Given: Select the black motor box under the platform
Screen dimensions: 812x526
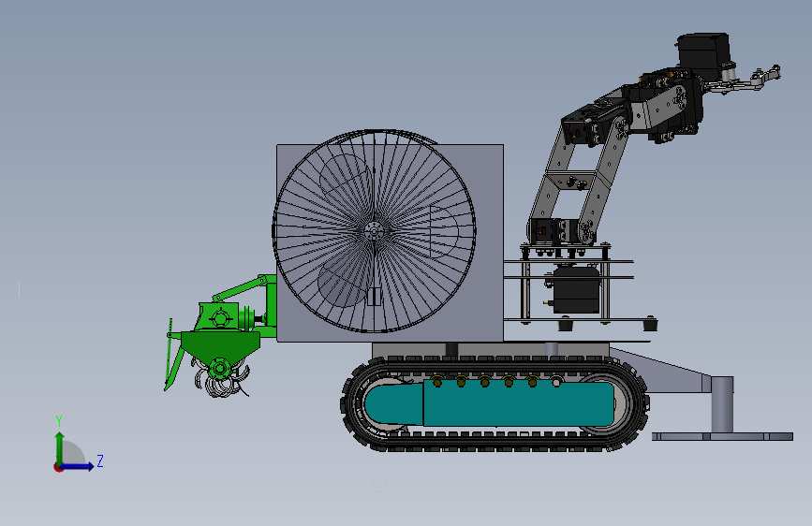Looking at the screenshot, I should tap(576, 289).
